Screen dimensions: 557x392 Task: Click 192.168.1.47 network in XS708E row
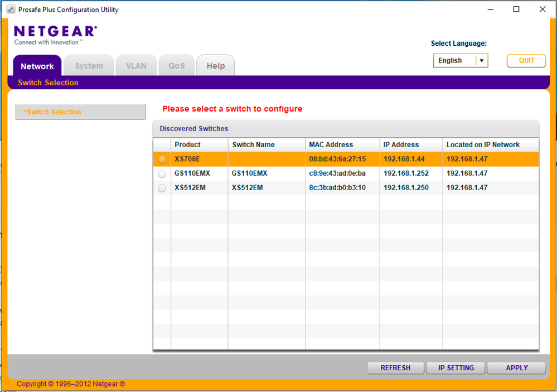467,159
